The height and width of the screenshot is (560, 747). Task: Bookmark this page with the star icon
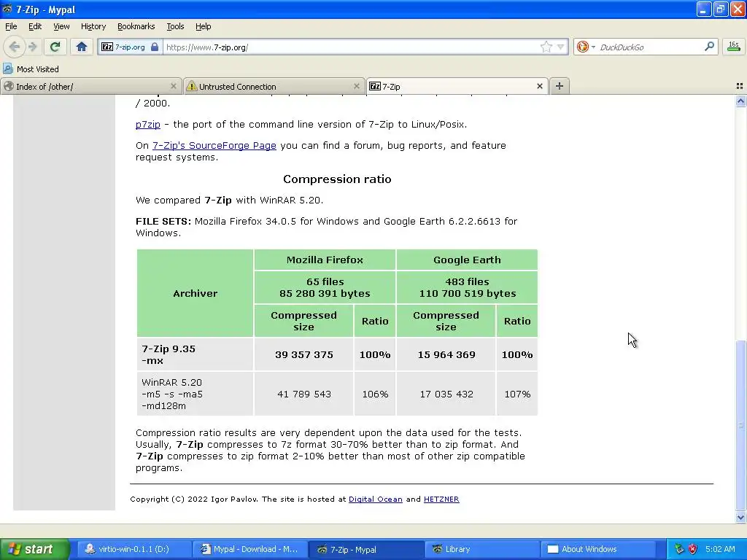[546, 47]
